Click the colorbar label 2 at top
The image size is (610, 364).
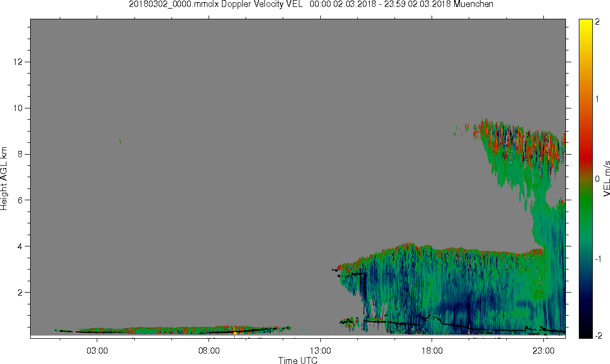(x=598, y=22)
